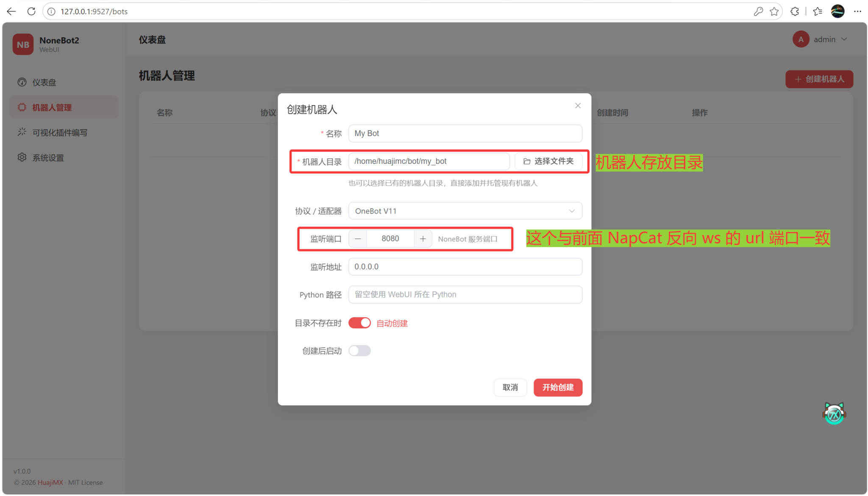Image resolution: width=868 pixels, height=496 pixels.
Task: Select 机器人管理 in the sidebar
Action: click(x=64, y=107)
